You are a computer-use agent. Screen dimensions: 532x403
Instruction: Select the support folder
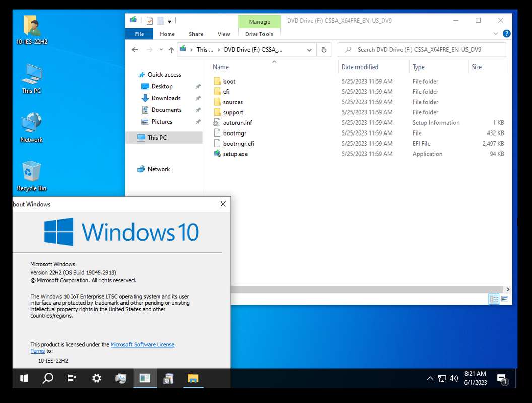[x=229, y=112]
